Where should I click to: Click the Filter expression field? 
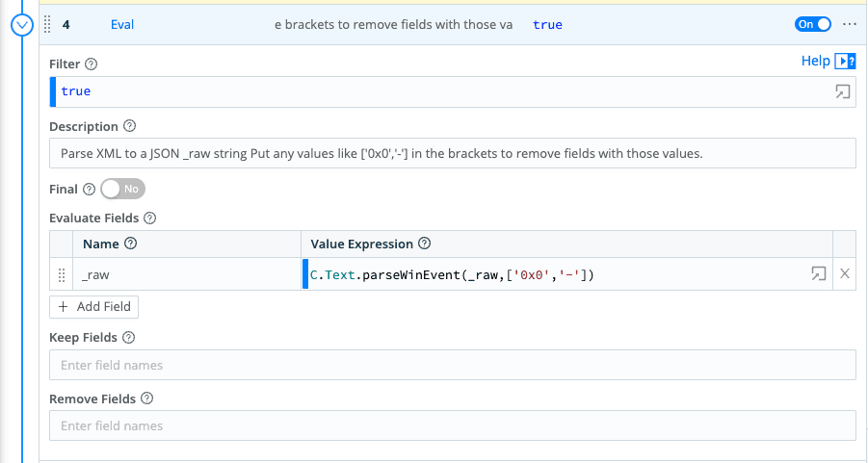click(x=434, y=91)
